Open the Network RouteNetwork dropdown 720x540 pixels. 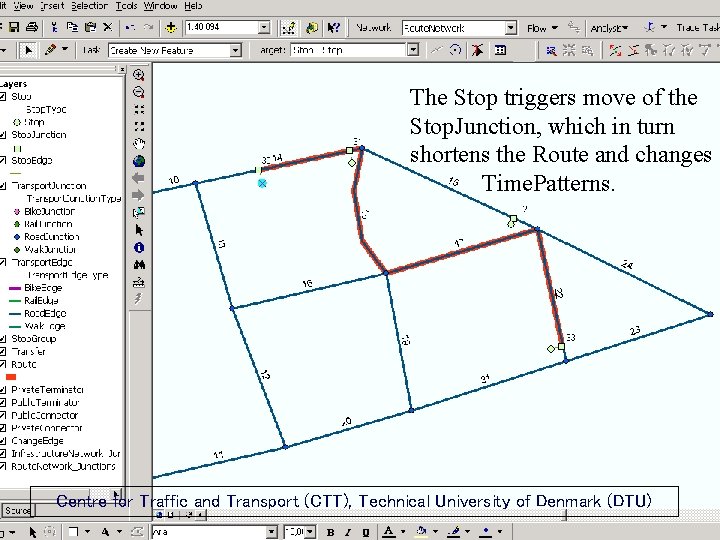pyautogui.click(x=511, y=28)
